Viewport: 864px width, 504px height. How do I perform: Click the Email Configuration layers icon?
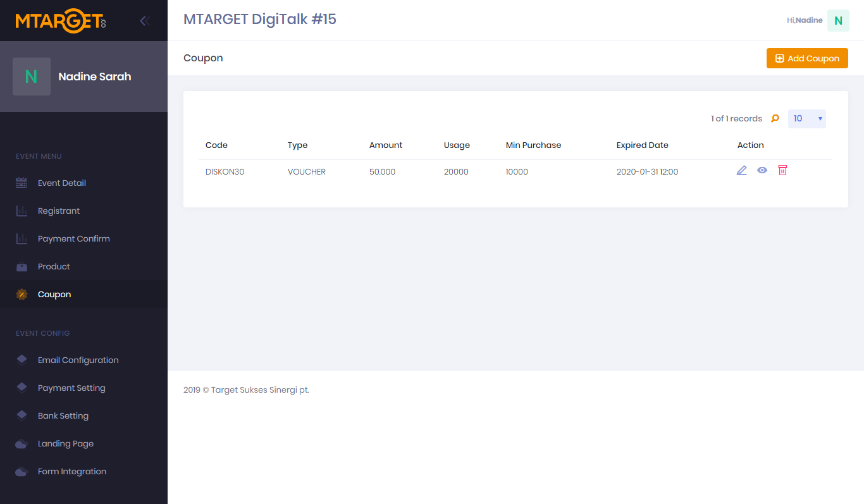point(22,360)
